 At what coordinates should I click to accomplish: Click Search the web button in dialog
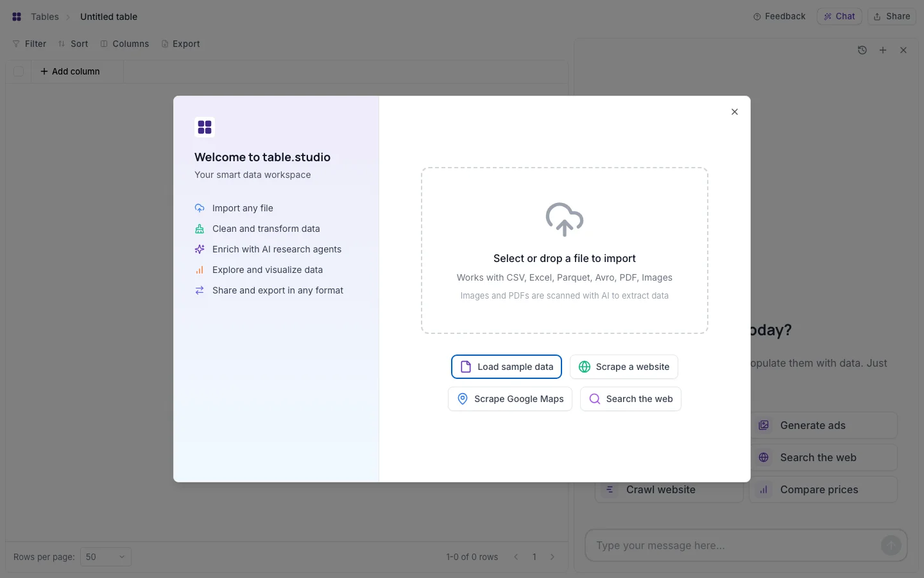coord(631,399)
